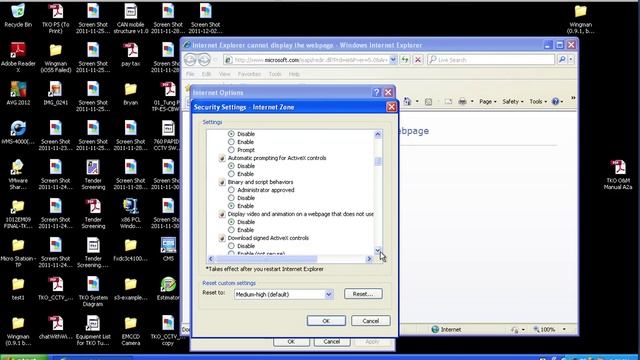Select Enable under Display video and animation
Viewport: 640px width, 360px height.
(231, 230)
